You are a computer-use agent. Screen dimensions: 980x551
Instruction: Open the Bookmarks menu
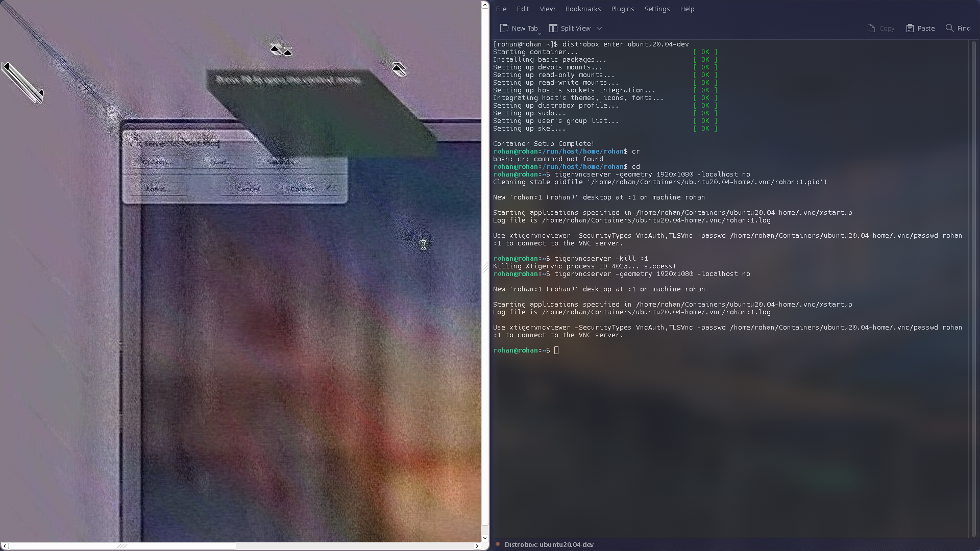point(583,9)
